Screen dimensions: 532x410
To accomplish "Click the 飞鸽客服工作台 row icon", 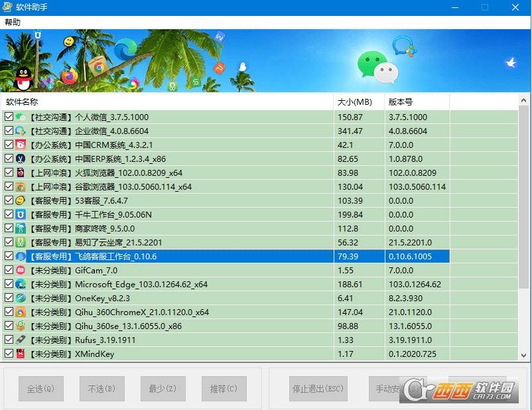I will 21,256.
